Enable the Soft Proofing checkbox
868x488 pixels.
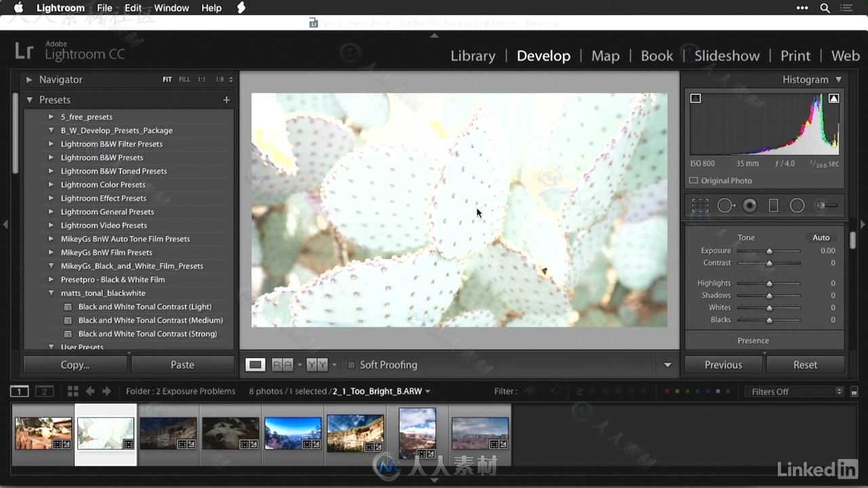click(351, 365)
